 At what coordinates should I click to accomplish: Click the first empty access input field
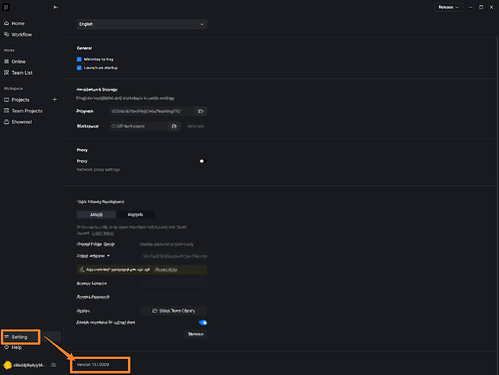coord(173,283)
